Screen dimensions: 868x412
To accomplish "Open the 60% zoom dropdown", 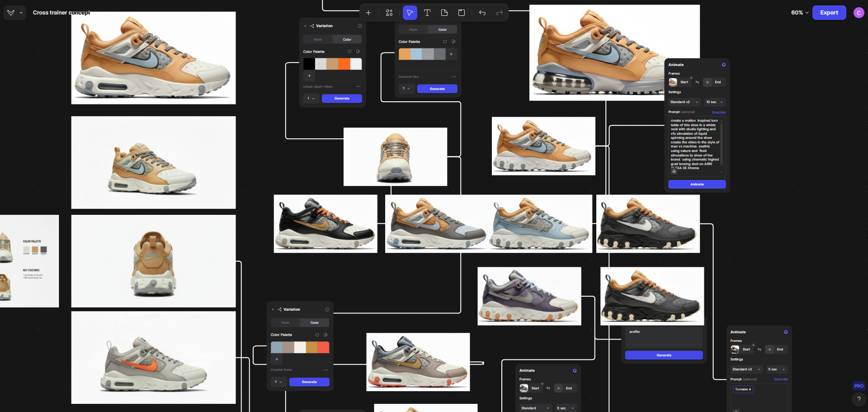I will pyautogui.click(x=800, y=13).
